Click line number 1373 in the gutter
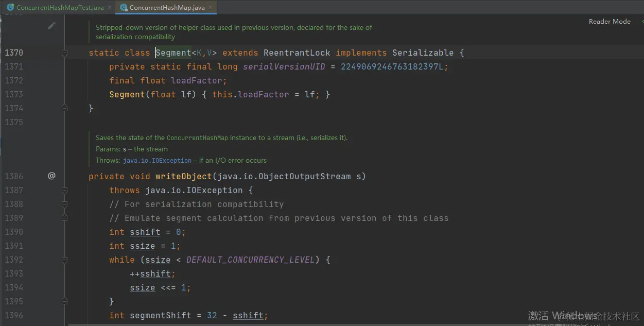This screenshot has height=326, width=644. (14, 94)
